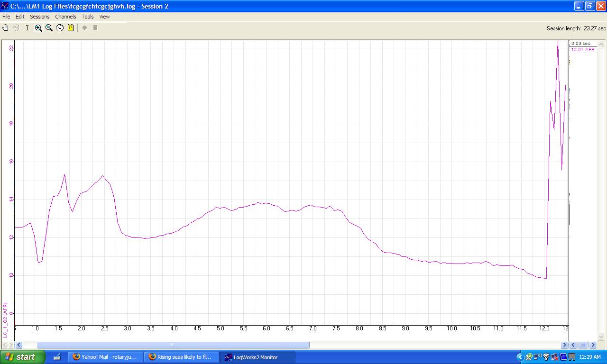Screen dimensions: 607x364
Task: Click the Windows Start button
Action: point(23,357)
